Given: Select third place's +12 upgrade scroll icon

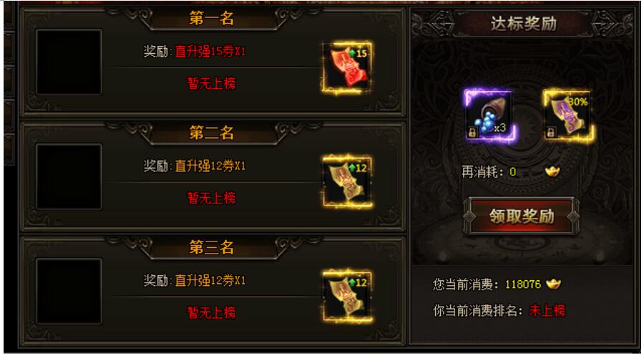Looking at the screenshot, I should click(347, 297).
